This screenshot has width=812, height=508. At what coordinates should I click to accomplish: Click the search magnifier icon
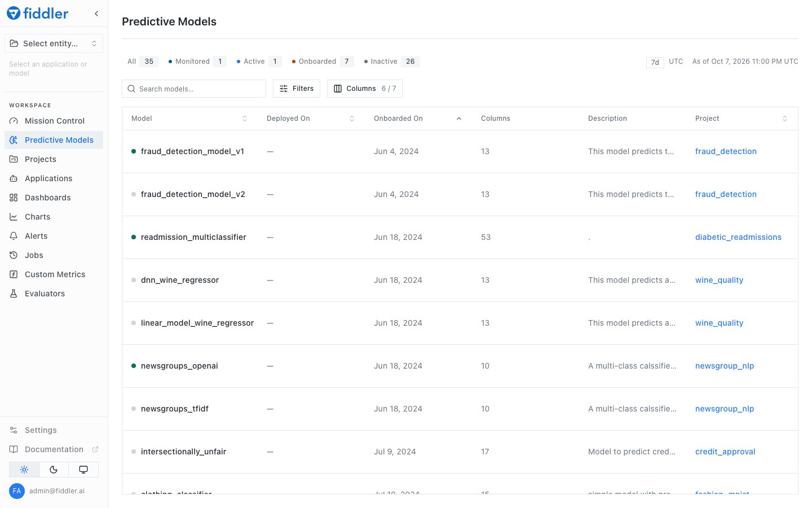131,89
